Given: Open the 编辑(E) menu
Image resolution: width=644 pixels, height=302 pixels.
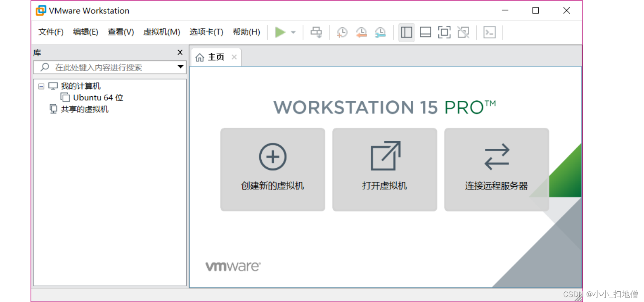Looking at the screenshot, I should click(85, 32).
